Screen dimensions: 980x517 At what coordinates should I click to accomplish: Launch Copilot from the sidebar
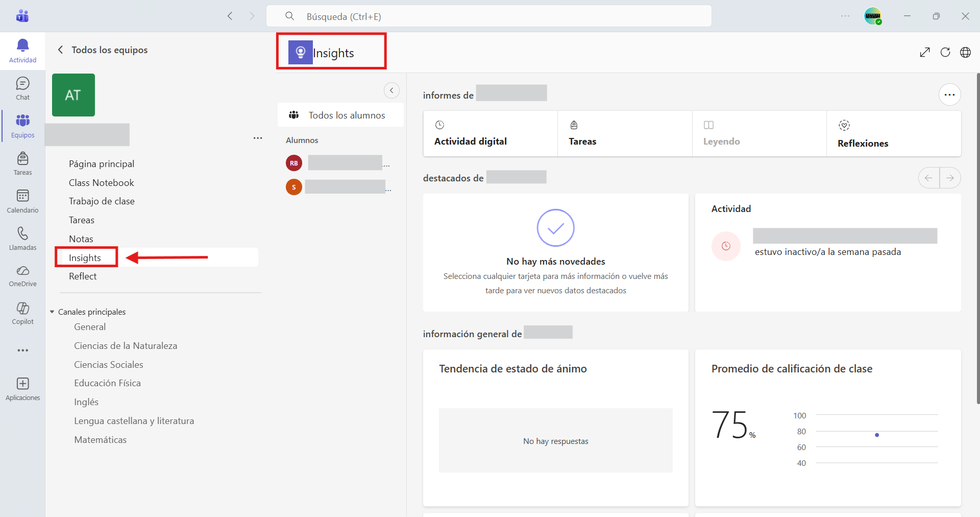(22, 313)
